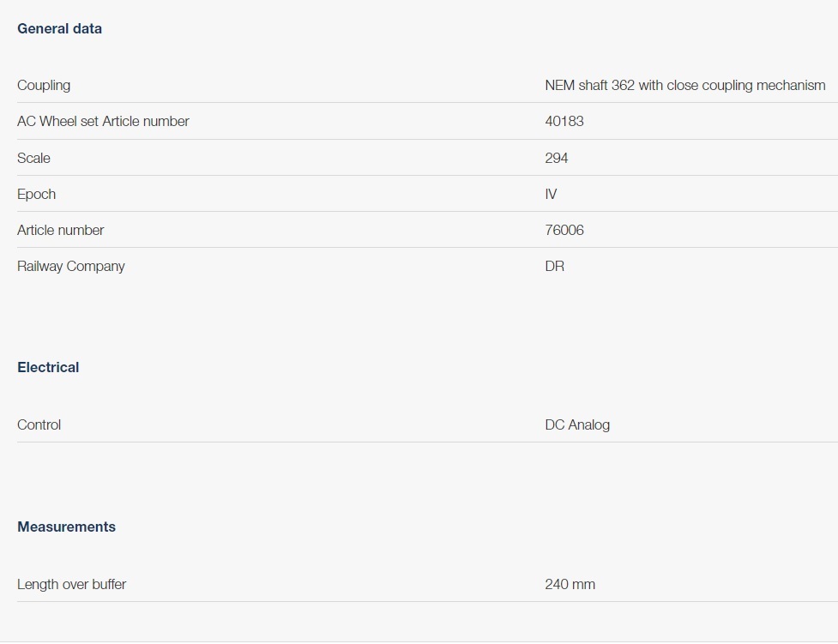This screenshot has width=838, height=644.
Task: Click the plain Article number label
Action: 60,230
